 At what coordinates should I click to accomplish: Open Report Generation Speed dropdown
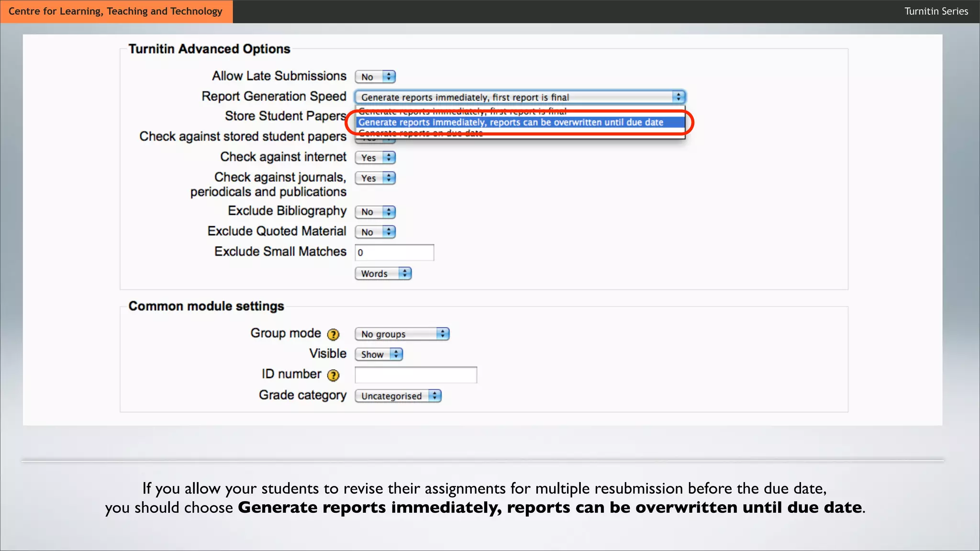[x=520, y=97]
